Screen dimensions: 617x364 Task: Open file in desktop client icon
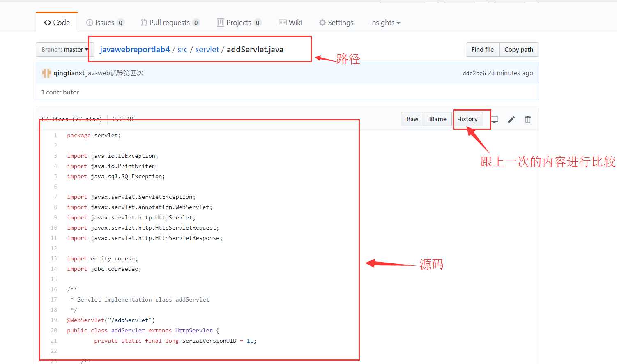click(x=495, y=120)
